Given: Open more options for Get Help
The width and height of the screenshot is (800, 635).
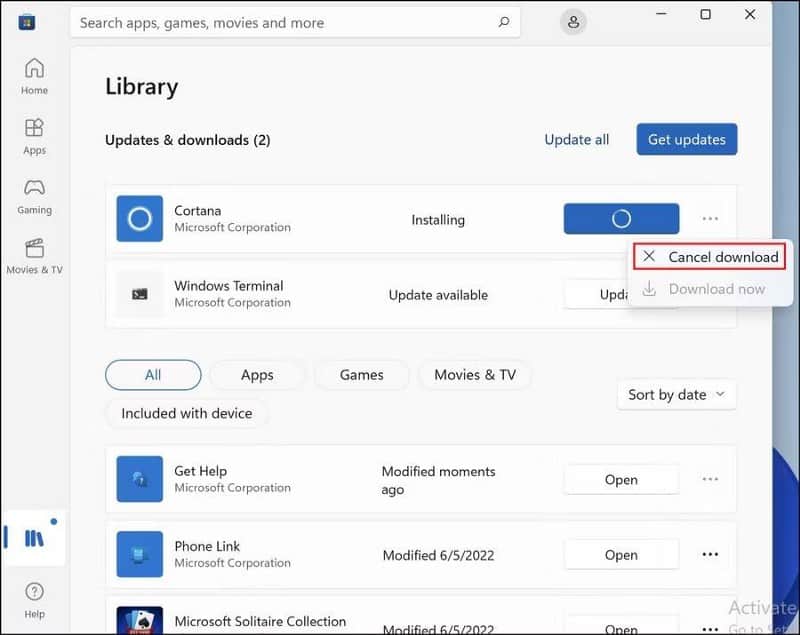Looking at the screenshot, I should (710, 480).
